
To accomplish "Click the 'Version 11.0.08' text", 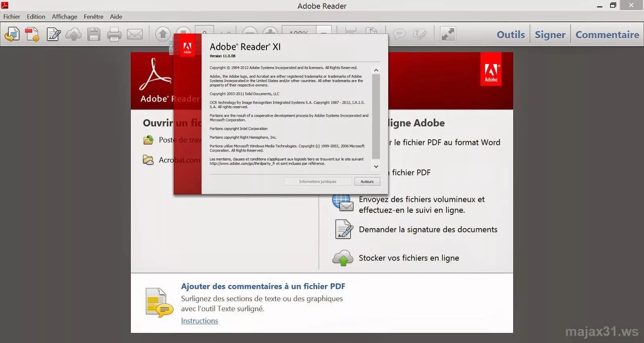I will pyautogui.click(x=223, y=56).
